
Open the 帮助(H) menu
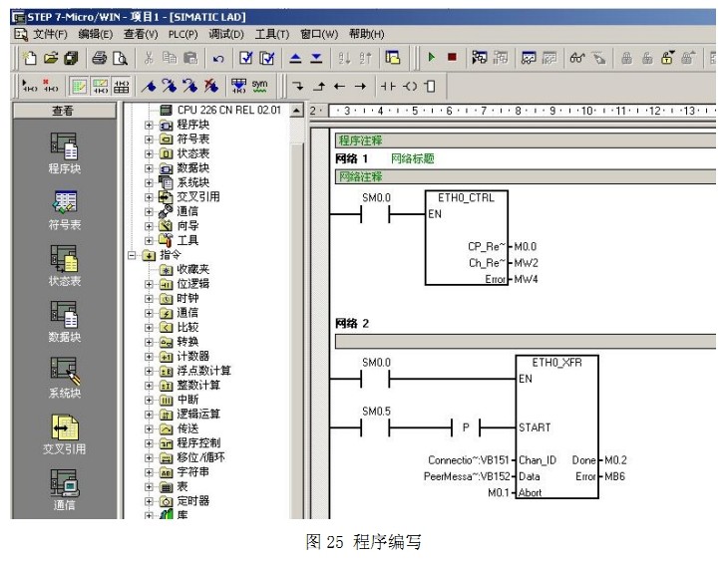coord(367,34)
